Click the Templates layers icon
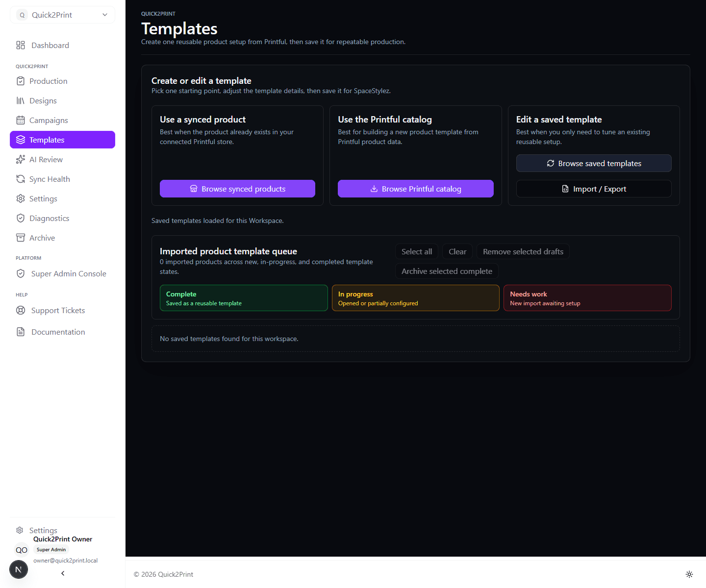The width and height of the screenshot is (706, 588). pos(21,140)
